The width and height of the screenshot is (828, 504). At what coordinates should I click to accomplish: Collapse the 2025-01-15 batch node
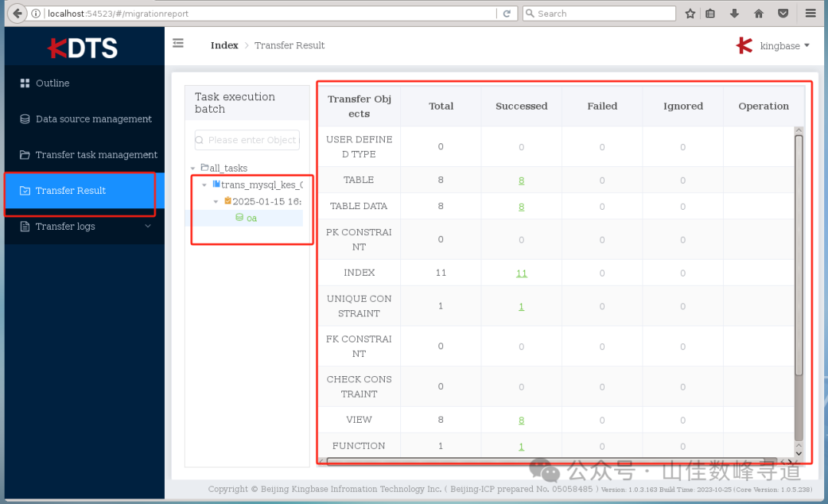(215, 201)
